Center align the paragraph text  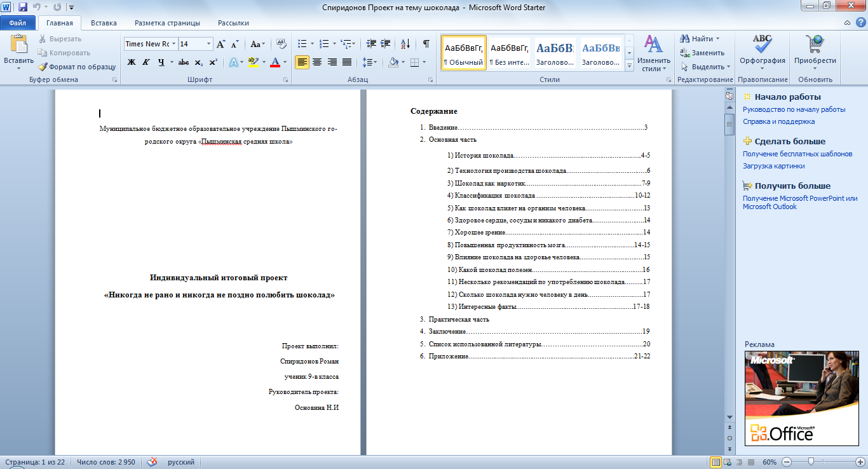[317, 62]
